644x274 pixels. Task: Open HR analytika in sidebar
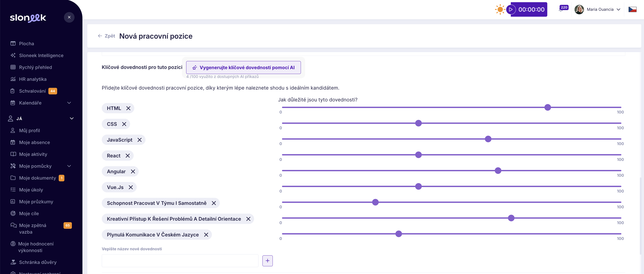click(33, 79)
